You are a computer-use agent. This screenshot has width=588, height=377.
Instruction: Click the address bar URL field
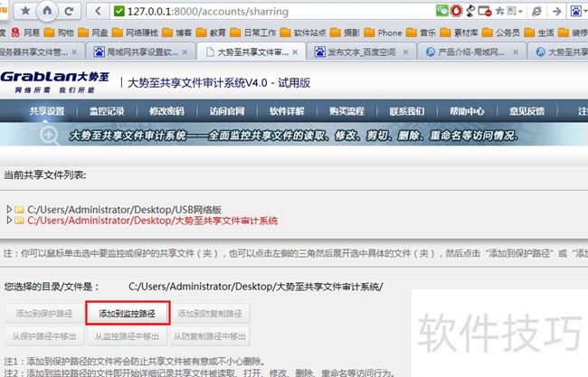(x=274, y=11)
